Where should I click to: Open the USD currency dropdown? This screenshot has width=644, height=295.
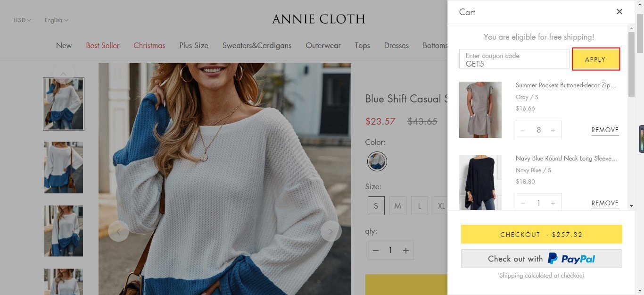22,20
